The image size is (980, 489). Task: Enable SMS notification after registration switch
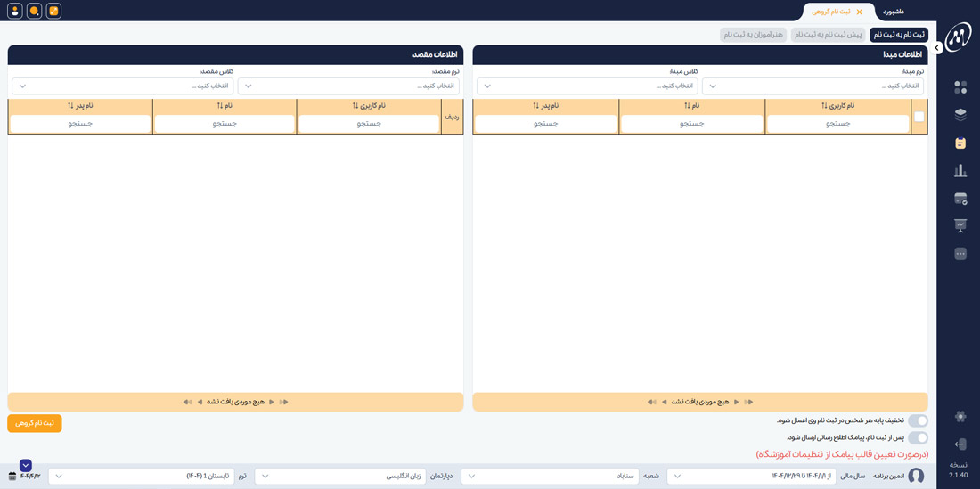click(x=917, y=437)
